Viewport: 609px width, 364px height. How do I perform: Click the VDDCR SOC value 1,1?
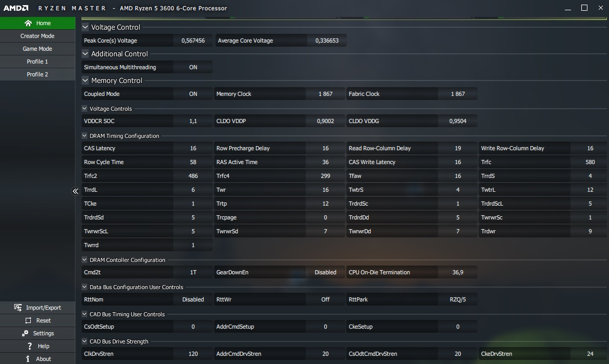coord(193,121)
